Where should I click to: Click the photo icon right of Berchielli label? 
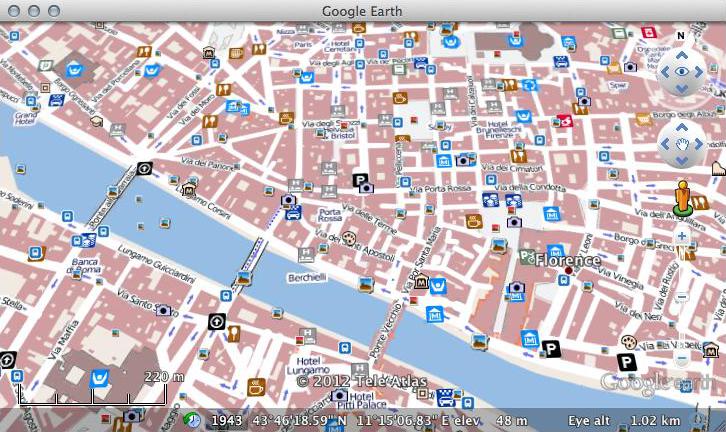[366, 284]
